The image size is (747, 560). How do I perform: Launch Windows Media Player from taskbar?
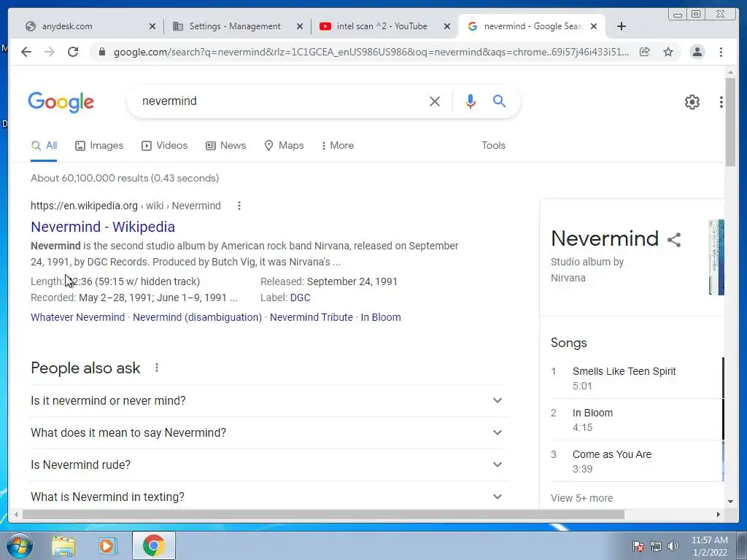coord(108,546)
